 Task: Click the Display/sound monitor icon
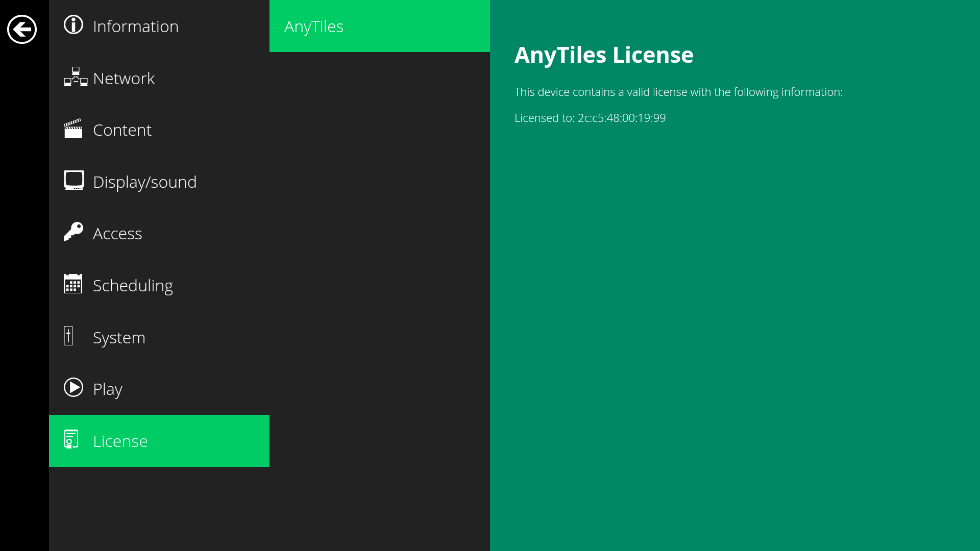click(x=74, y=180)
